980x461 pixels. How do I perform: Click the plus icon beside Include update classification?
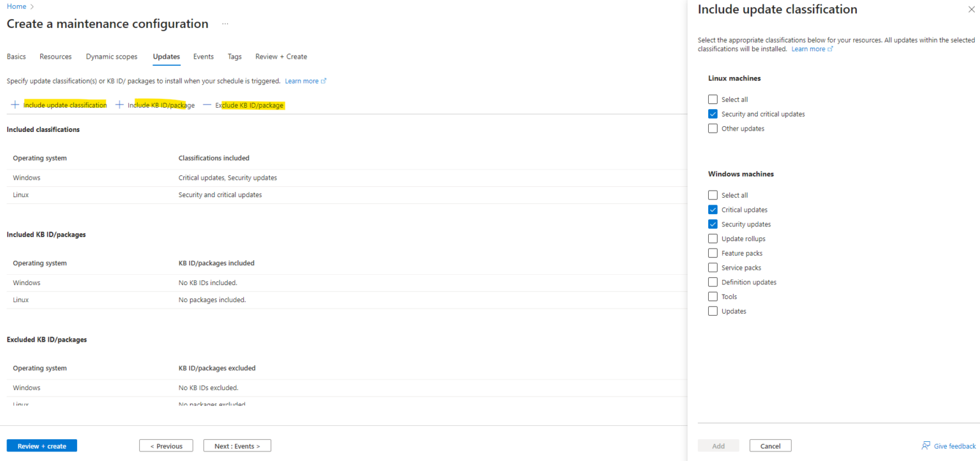(x=15, y=105)
